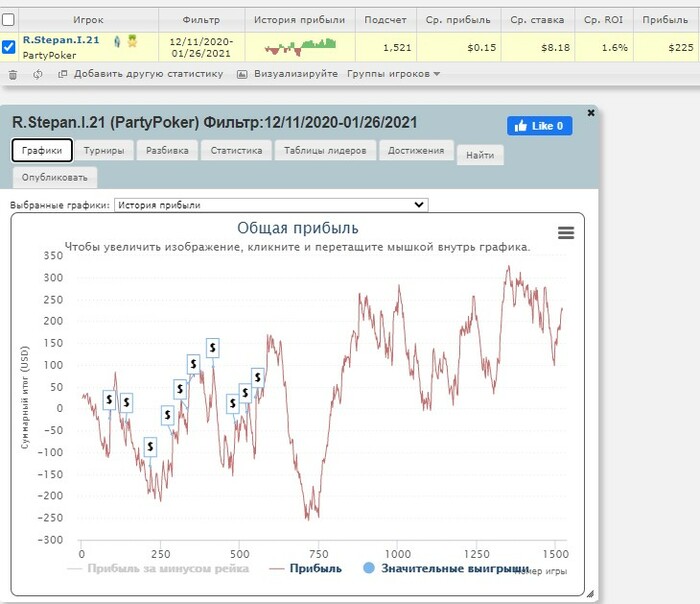Click the visualize chart icon

(242, 74)
